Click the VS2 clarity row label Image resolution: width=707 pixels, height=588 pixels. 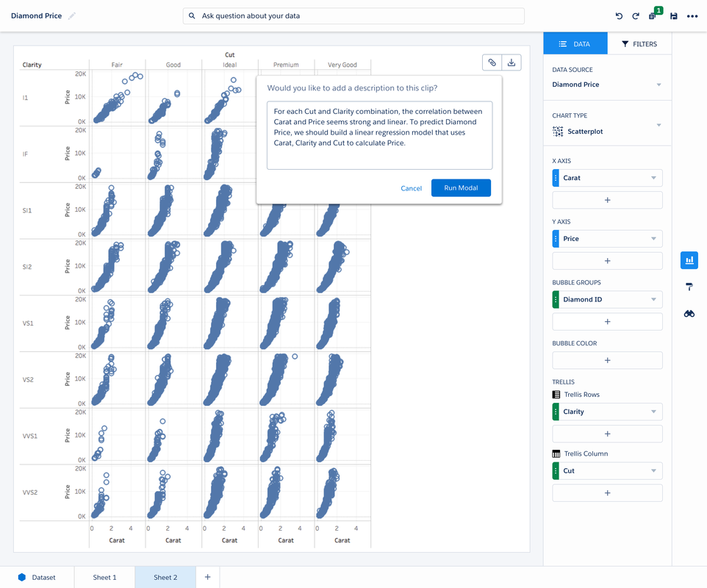click(x=28, y=380)
